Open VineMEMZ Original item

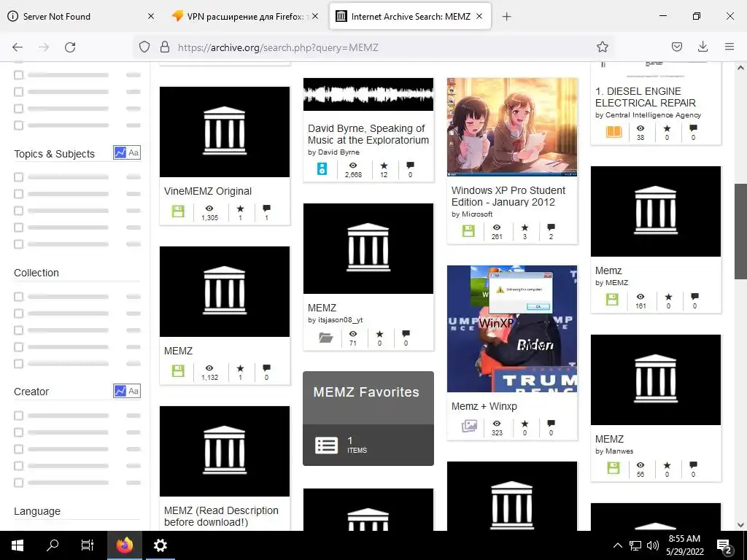tap(208, 191)
